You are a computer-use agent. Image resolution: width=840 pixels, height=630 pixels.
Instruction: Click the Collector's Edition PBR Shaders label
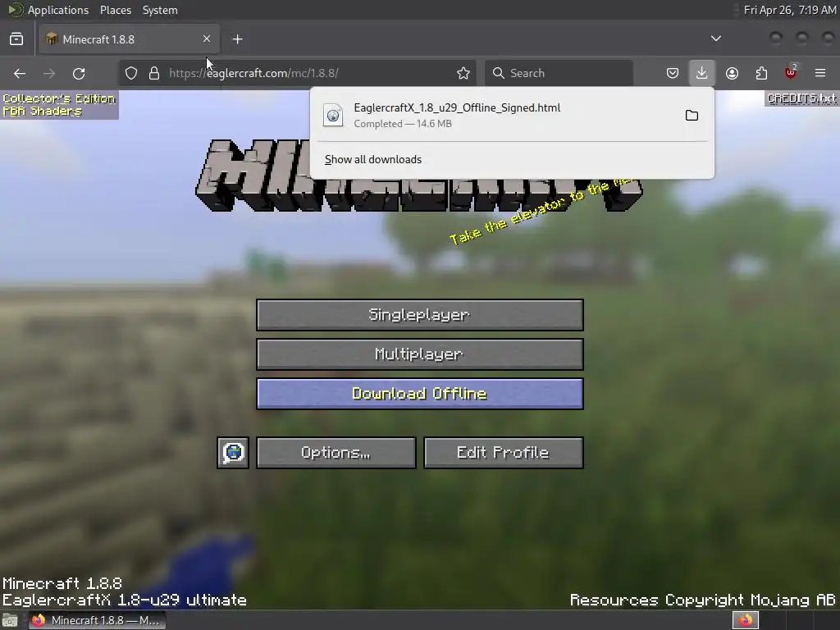(x=59, y=105)
